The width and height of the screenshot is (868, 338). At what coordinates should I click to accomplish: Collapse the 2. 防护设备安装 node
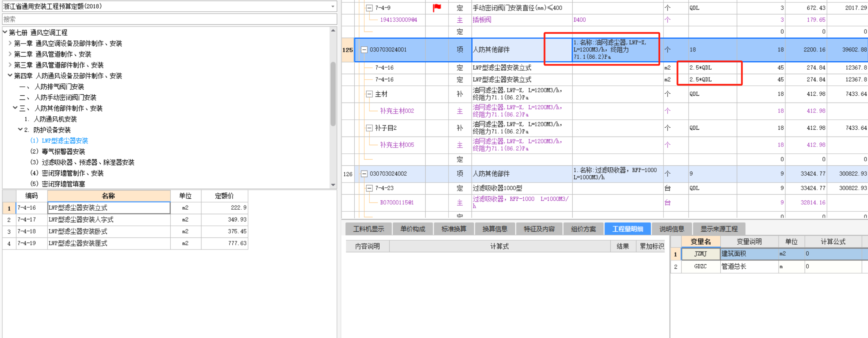pyautogui.click(x=20, y=130)
